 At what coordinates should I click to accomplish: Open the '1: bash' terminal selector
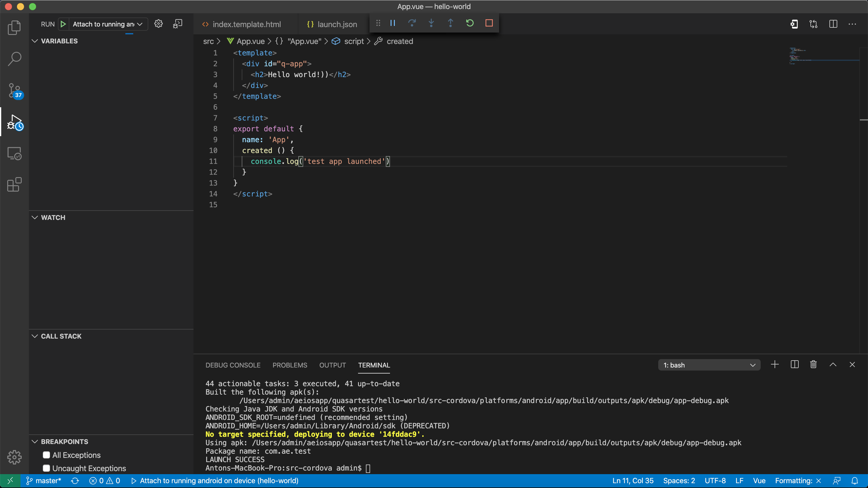click(709, 365)
